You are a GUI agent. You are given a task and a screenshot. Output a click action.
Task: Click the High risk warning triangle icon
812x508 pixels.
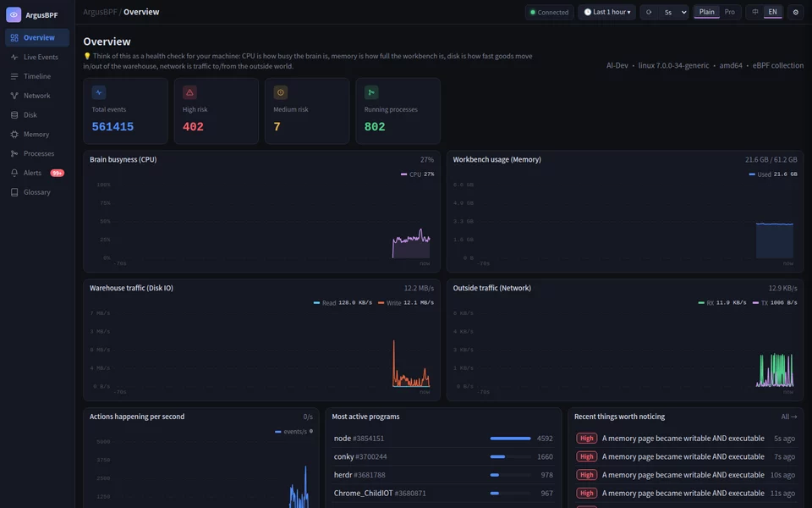(189, 92)
